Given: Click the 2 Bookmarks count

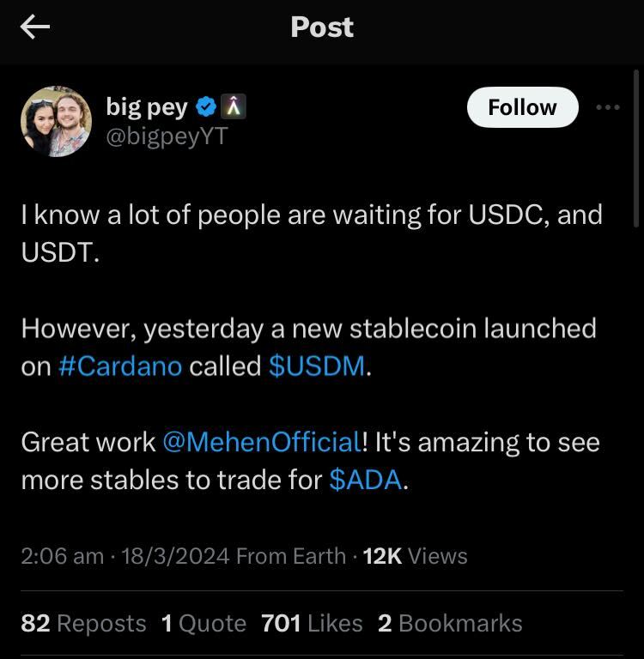Looking at the screenshot, I should 450,623.
